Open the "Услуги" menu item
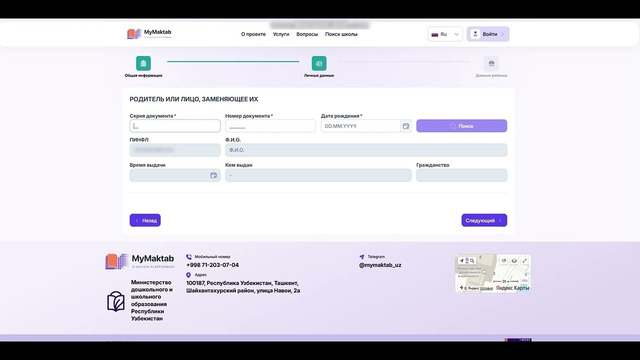The width and height of the screenshot is (640, 360). 281,34
